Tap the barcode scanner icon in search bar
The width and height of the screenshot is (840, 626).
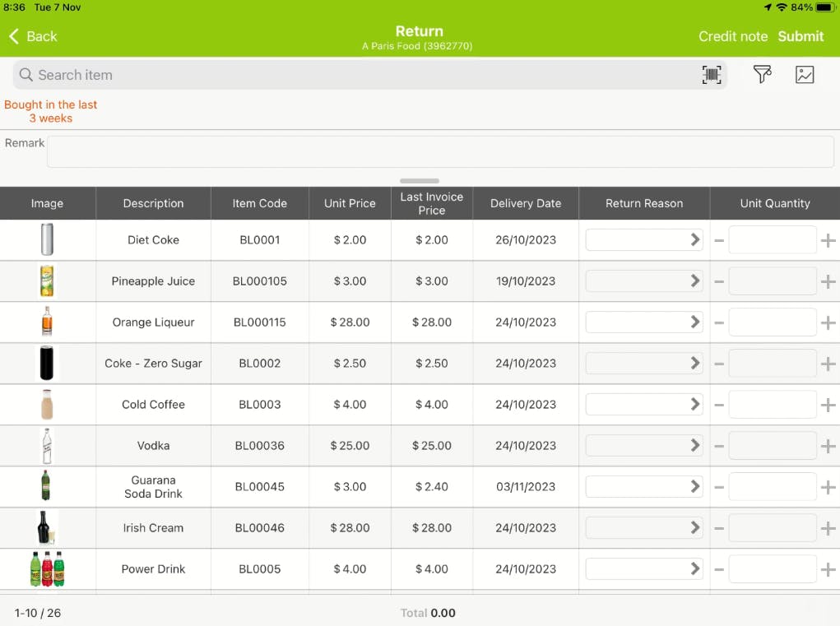pyautogui.click(x=712, y=74)
